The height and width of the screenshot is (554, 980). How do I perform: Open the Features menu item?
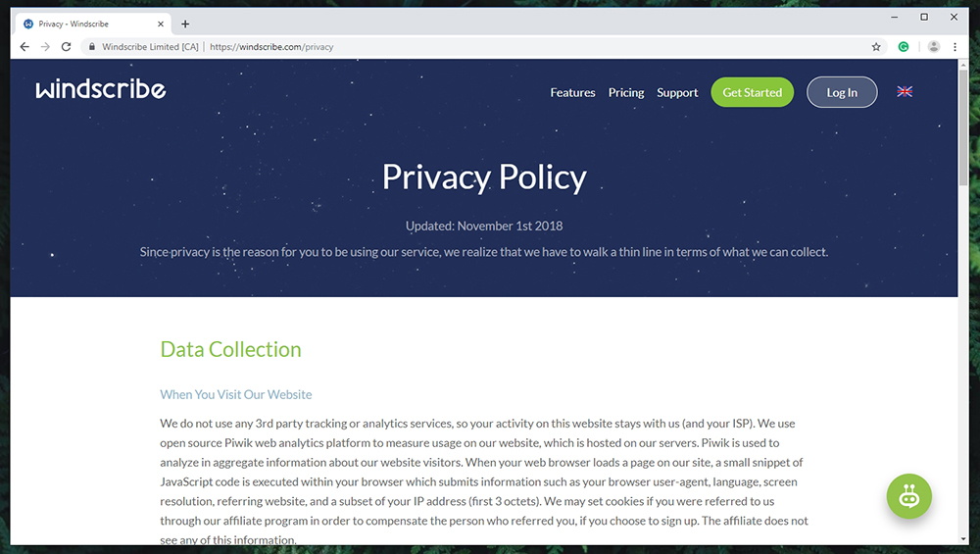coord(572,92)
